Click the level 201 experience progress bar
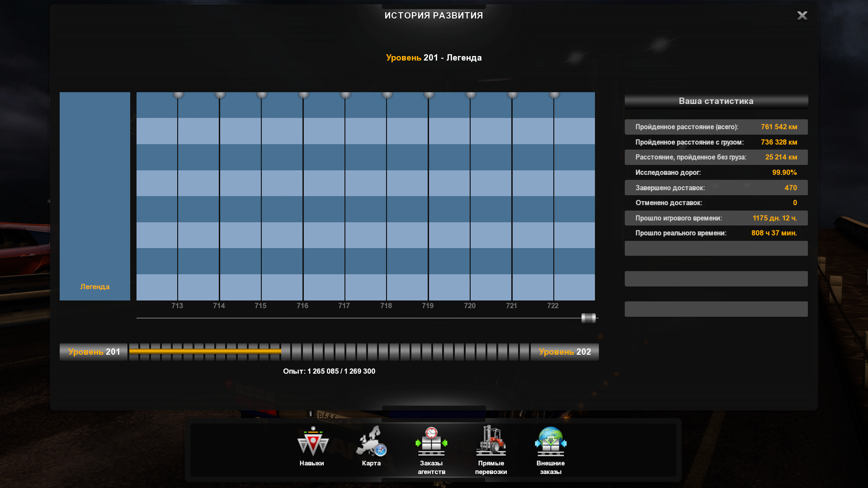The image size is (868, 488). pos(329,352)
